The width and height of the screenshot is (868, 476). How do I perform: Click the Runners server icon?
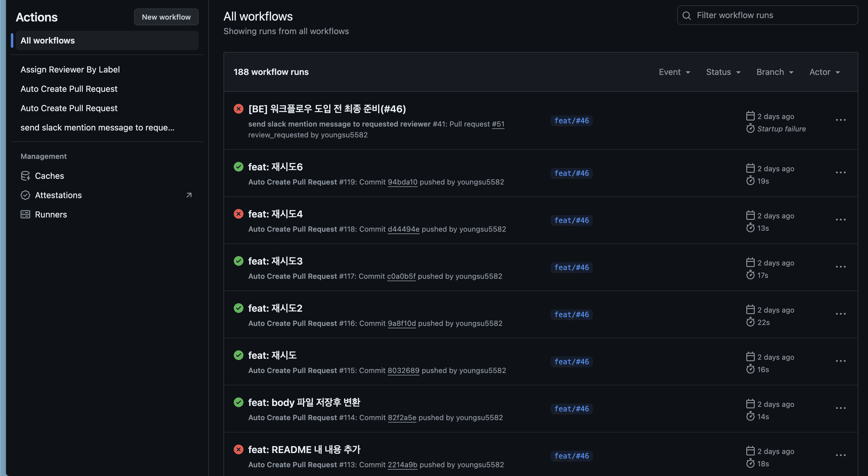[25, 214]
